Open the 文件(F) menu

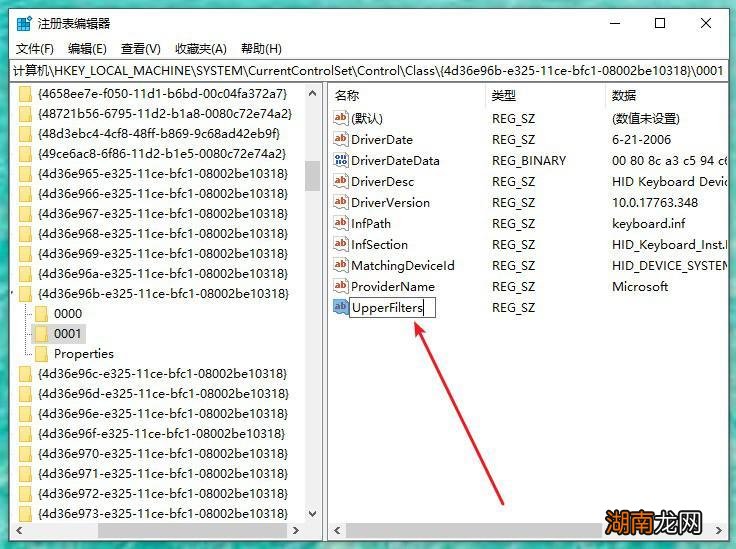[x=35, y=49]
